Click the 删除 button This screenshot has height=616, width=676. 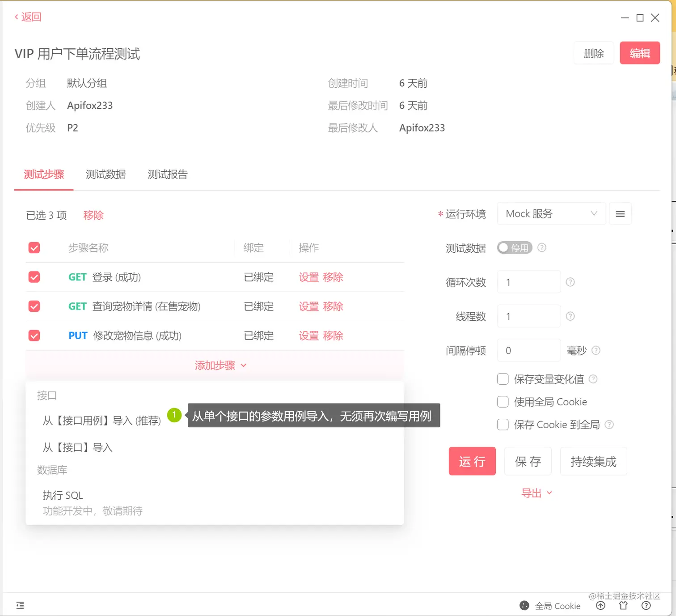click(594, 53)
